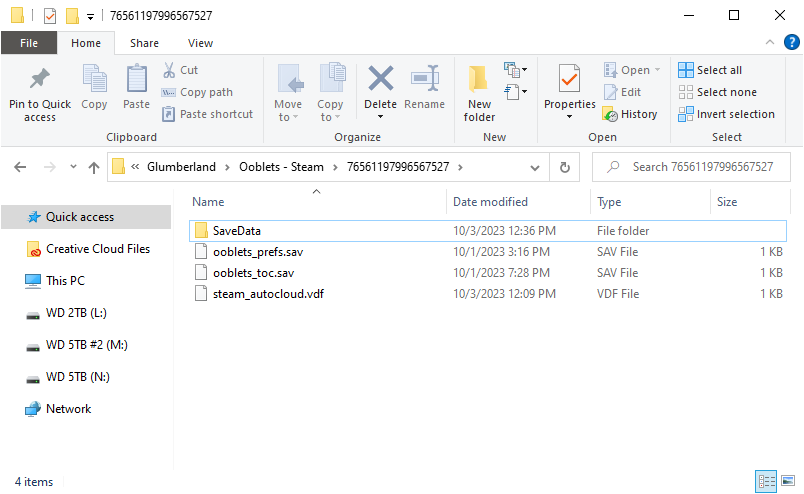Click the Paste clipboard icon
The image size is (804, 494).
pyautogui.click(x=136, y=78)
